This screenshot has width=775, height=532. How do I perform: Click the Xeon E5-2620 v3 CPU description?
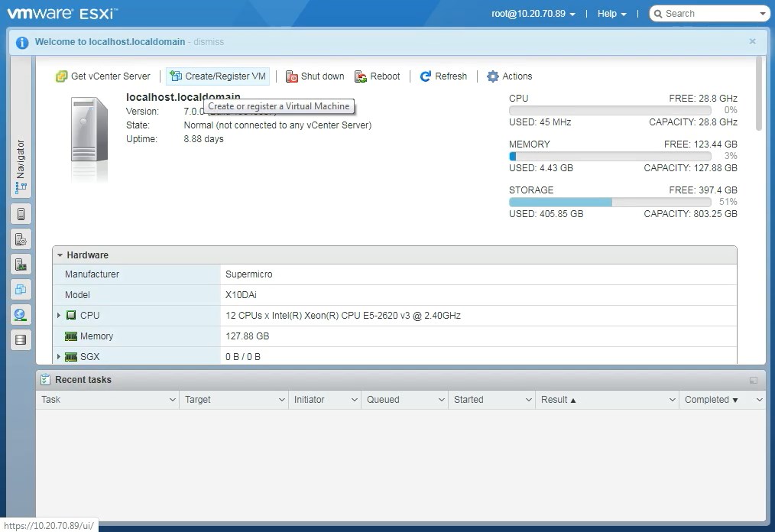pyautogui.click(x=343, y=316)
